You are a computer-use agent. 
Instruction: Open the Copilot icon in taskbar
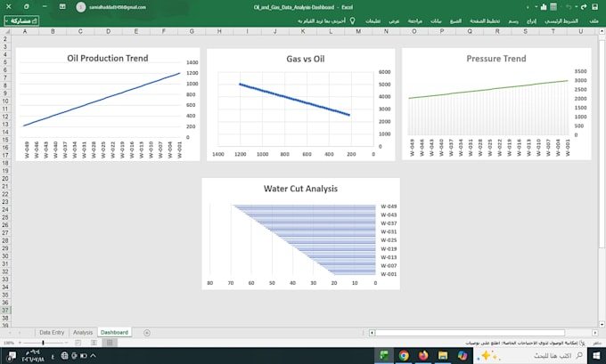(463, 355)
